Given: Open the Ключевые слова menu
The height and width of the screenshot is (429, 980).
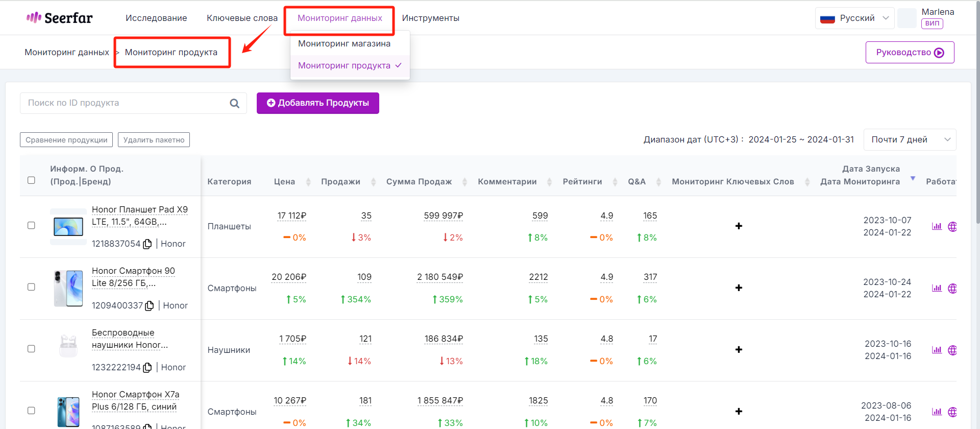Looking at the screenshot, I should (x=242, y=18).
